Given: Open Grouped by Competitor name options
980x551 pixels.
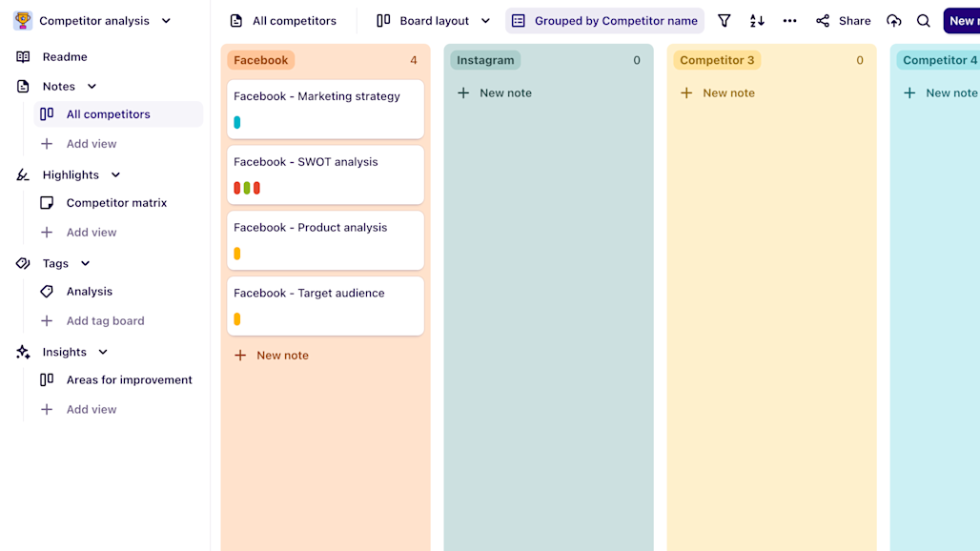Looking at the screenshot, I should 605,21.
